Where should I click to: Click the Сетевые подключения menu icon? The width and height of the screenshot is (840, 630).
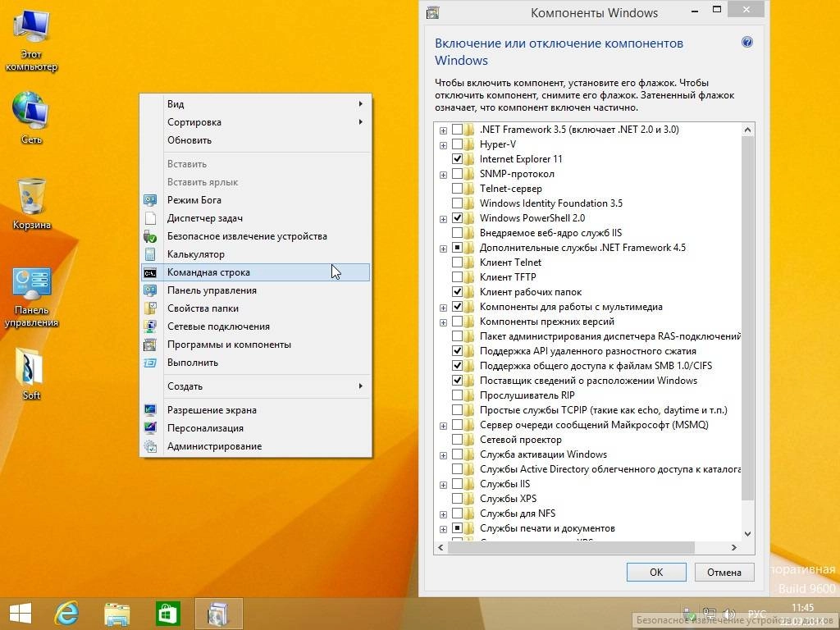[x=150, y=326]
